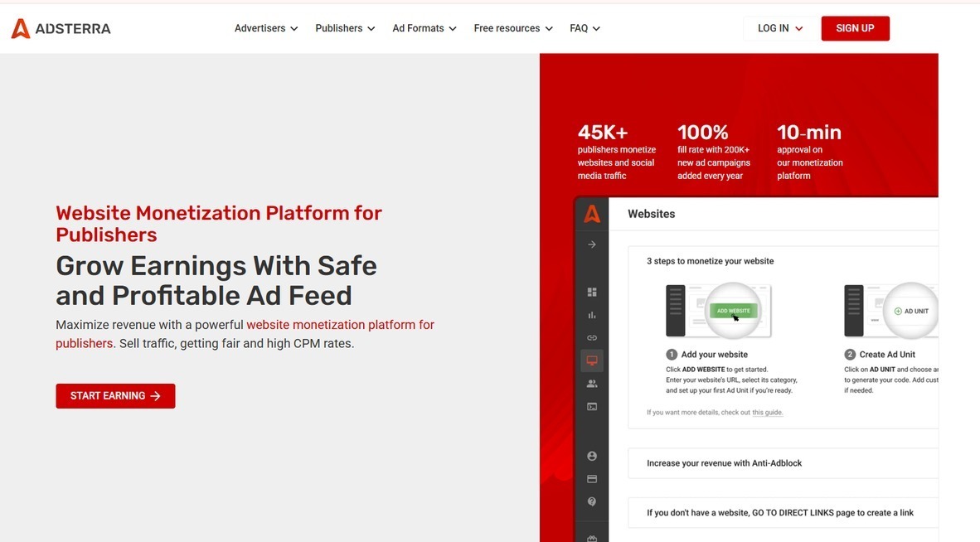
Task: Open the Free resources menu
Action: tap(513, 28)
